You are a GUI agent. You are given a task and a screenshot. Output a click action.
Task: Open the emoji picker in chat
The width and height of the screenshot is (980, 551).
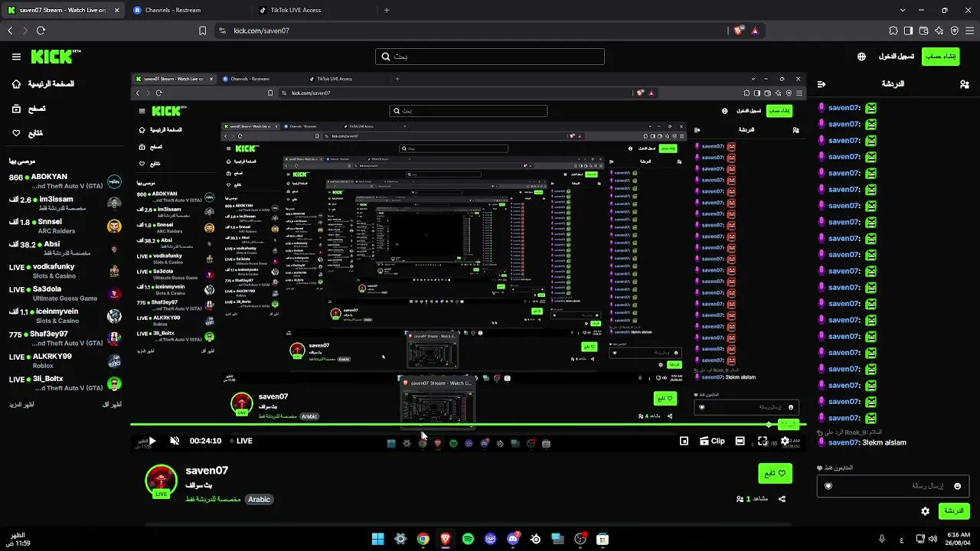click(x=957, y=486)
